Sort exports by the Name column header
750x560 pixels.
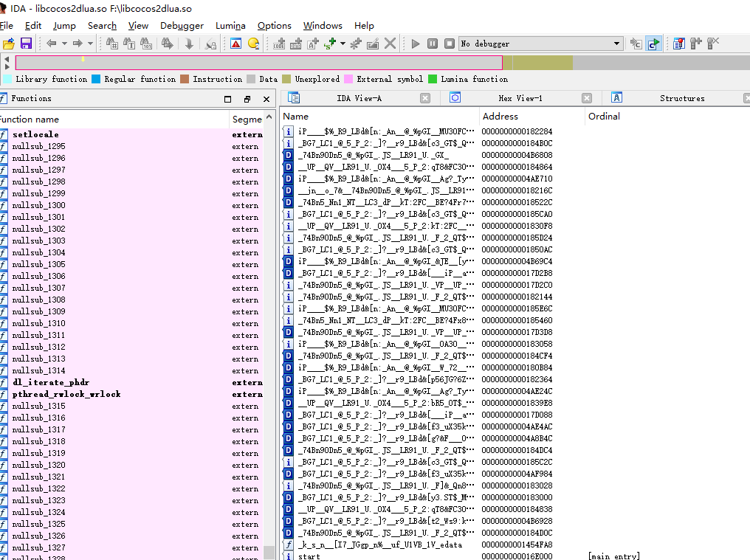point(379,117)
